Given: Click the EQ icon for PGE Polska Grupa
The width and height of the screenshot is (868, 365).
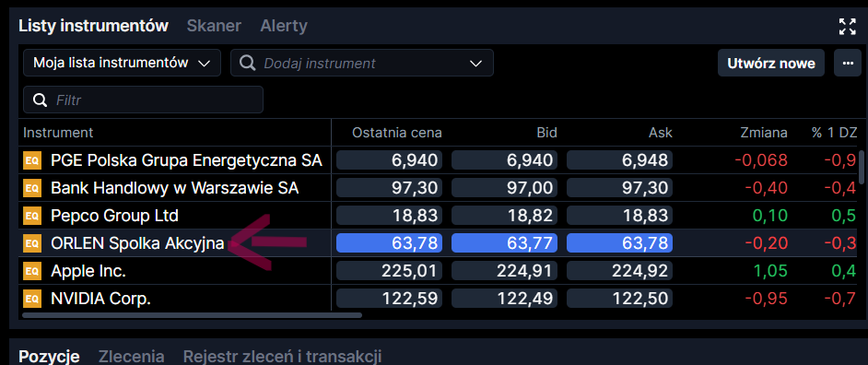Looking at the screenshot, I should [31, 160].
